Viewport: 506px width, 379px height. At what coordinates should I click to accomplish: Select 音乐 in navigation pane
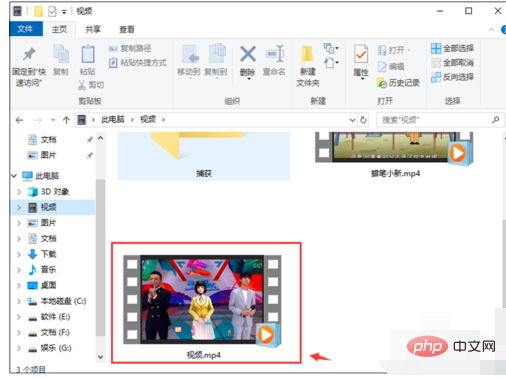(x=48, y=270)
